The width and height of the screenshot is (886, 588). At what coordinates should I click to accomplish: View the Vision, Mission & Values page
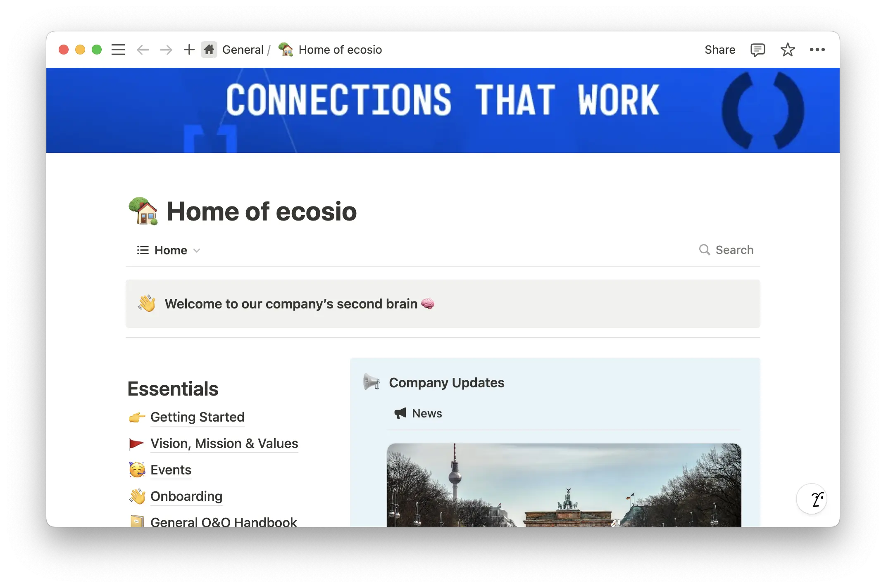(x=224, y=443)
